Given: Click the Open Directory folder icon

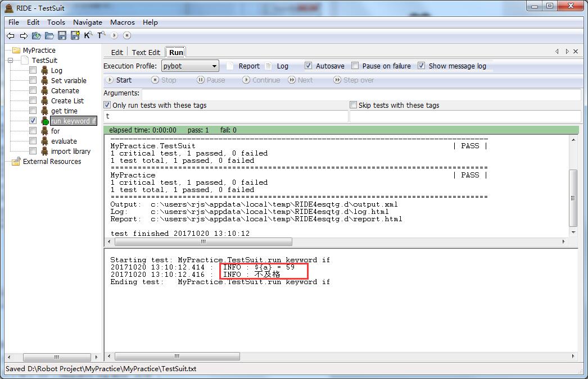Looking at the screenshot, I should (49, 35).
